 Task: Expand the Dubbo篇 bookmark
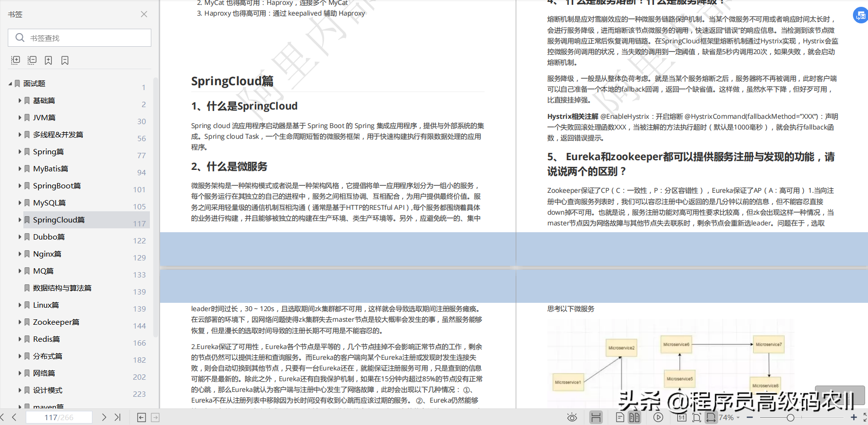(x=20, y=237)
